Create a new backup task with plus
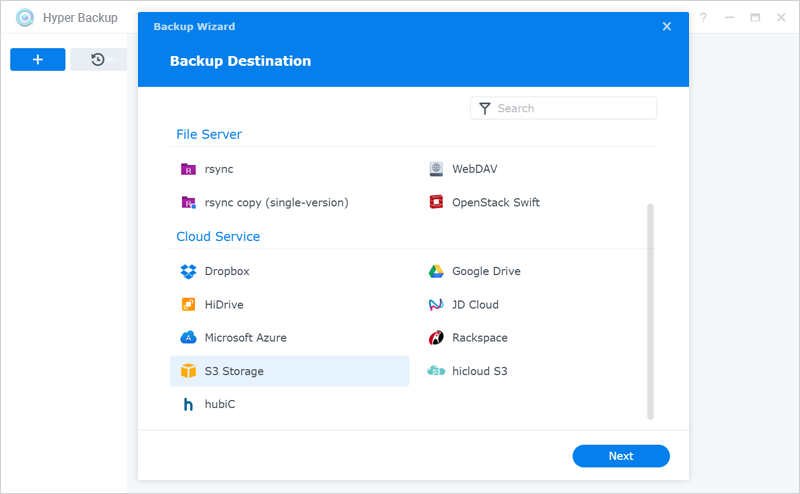This screenshot has width=800, height=494. click(38, 60)
